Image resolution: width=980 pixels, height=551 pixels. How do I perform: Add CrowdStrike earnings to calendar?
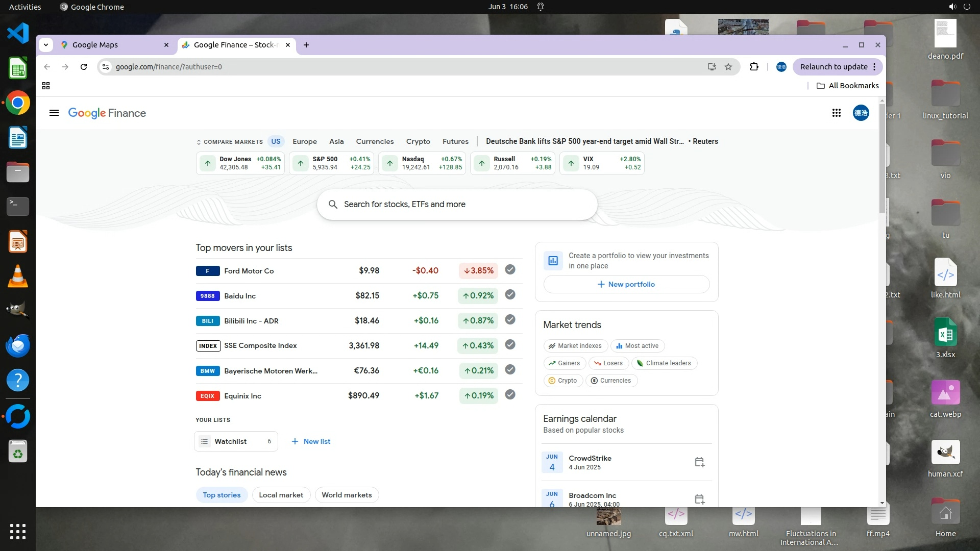click(699, 462)
